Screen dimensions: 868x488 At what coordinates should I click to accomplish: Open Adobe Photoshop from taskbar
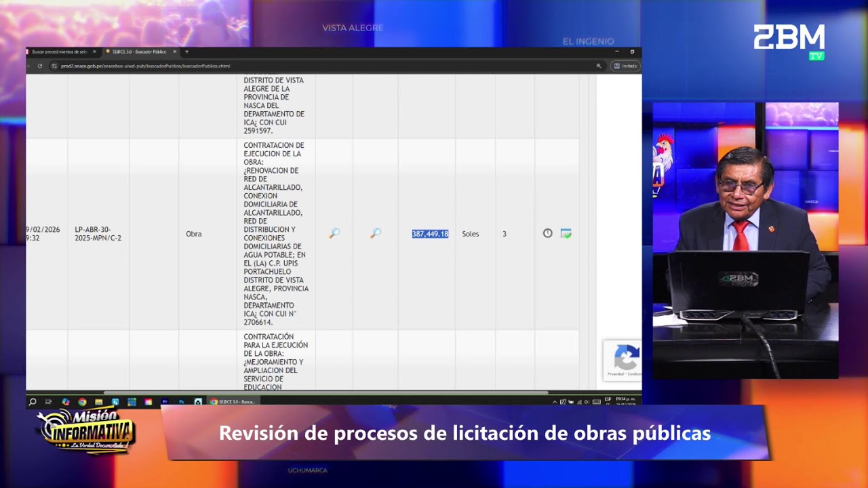click(182, 402)
